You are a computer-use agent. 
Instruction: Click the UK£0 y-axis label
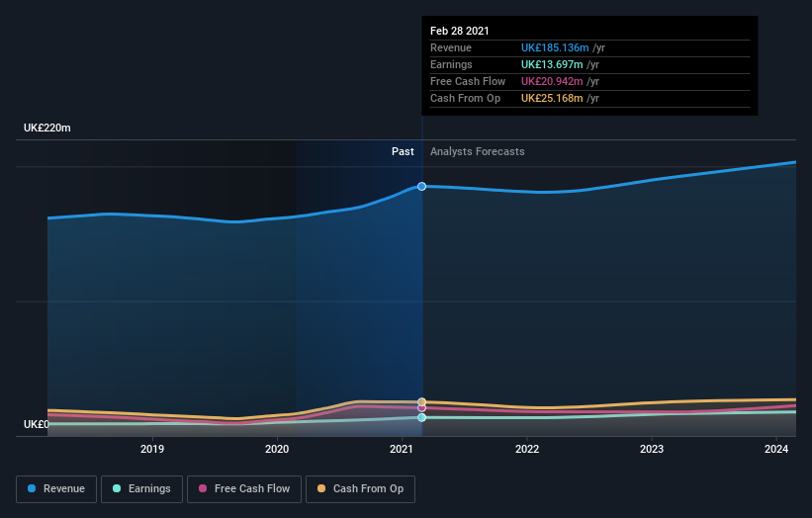coord(37,424)
